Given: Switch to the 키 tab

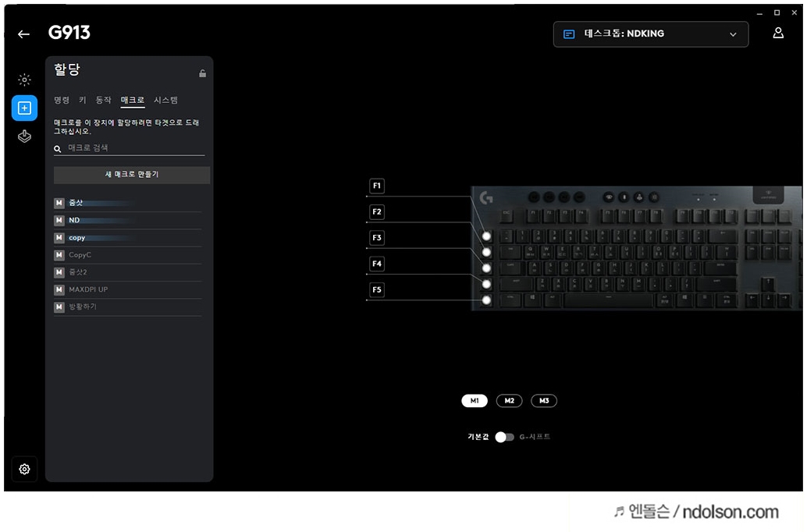Looking at the screenshot, I should [83, 100].
